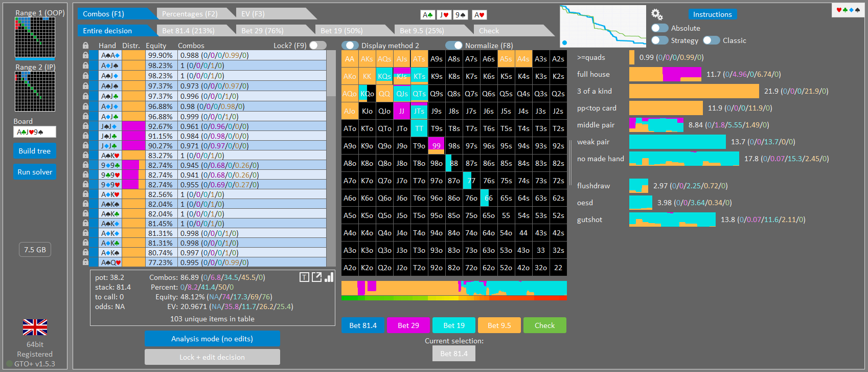
Task: Sort by the Combos column header
Action: coord(191,46)
